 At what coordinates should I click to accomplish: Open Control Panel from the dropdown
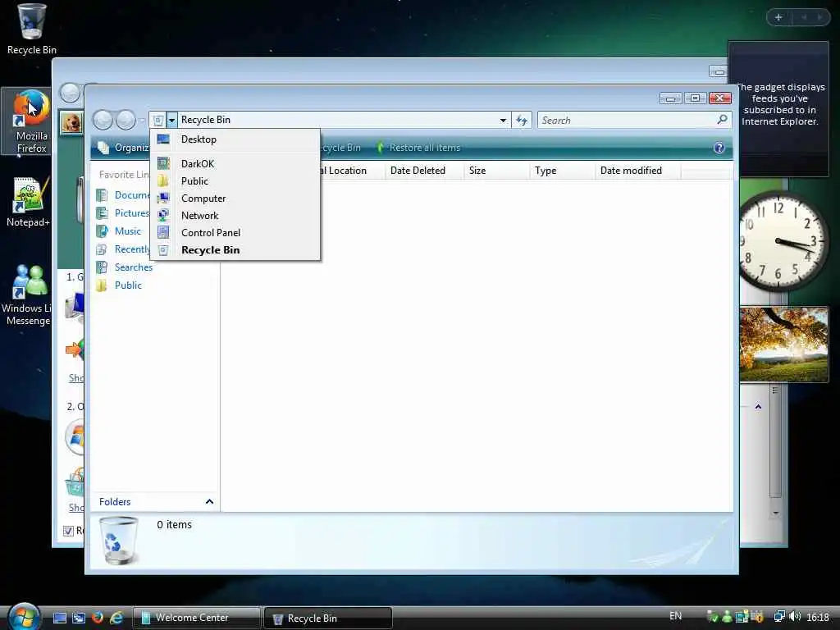tap(235, 232)
